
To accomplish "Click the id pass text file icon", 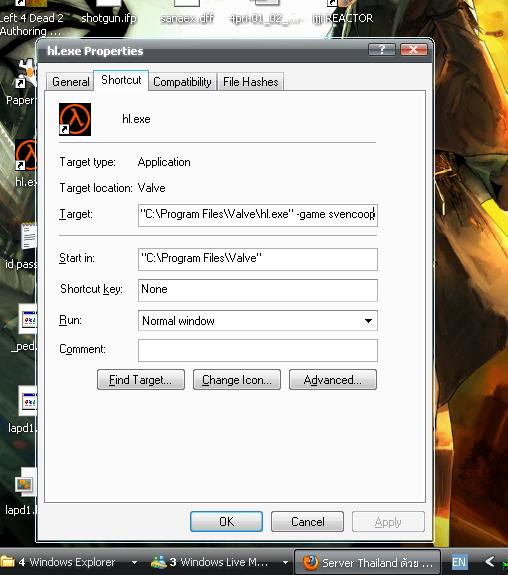I will [28, 237].
